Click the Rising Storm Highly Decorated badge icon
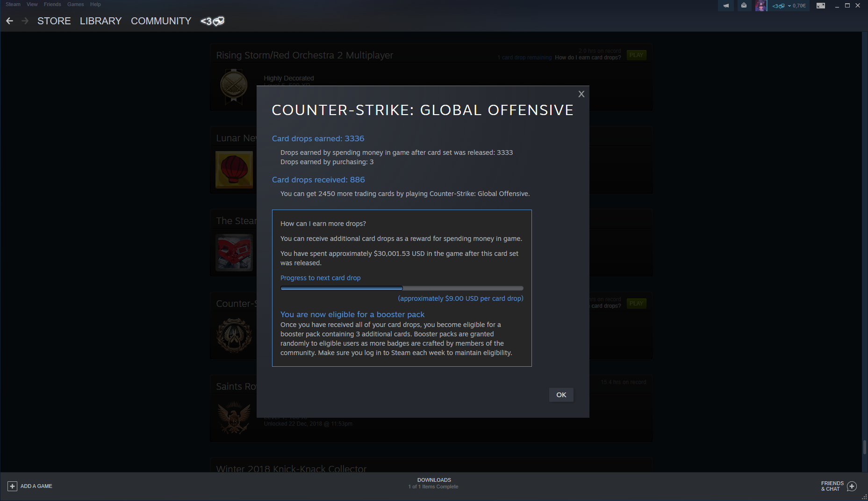This screenshot has width=868, height=501. click(x=234, y=87)
